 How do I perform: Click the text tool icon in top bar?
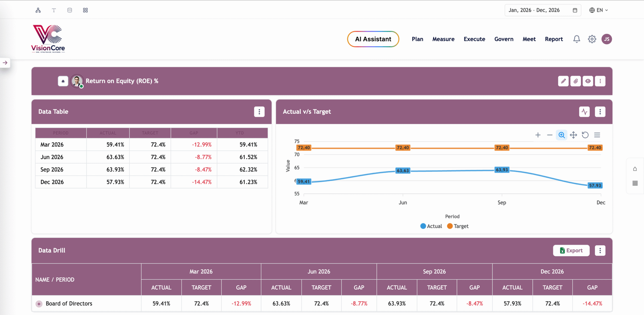[54, 10]
